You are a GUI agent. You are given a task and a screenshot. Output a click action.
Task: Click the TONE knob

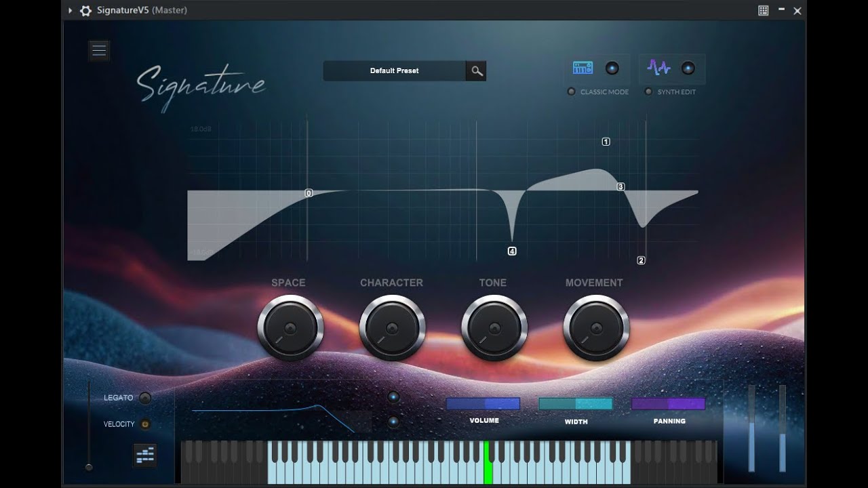coord(494,328)
